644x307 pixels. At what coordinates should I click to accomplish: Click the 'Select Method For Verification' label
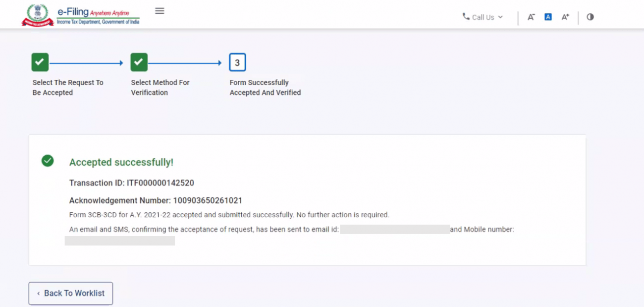click(x=160, y=87)
